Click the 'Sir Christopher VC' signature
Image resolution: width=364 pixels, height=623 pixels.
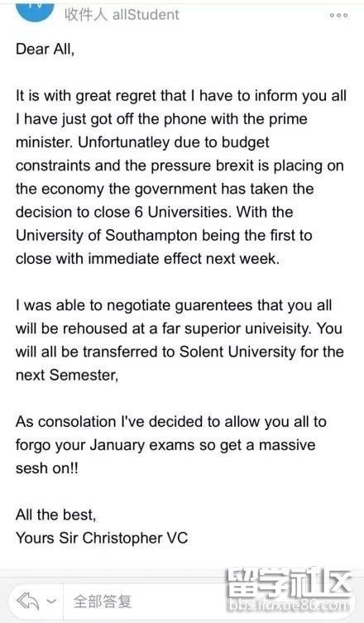pyautogui.click(x=123, y=539)
